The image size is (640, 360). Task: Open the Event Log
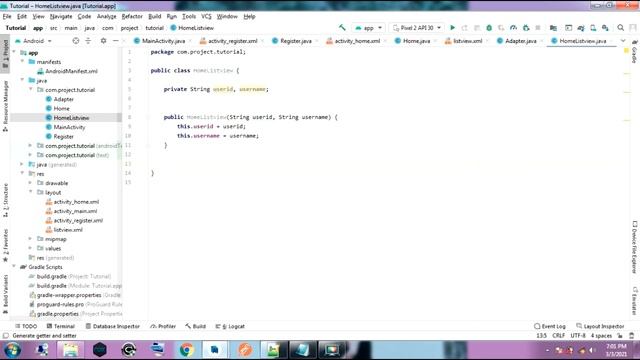[x=549, y=326]
